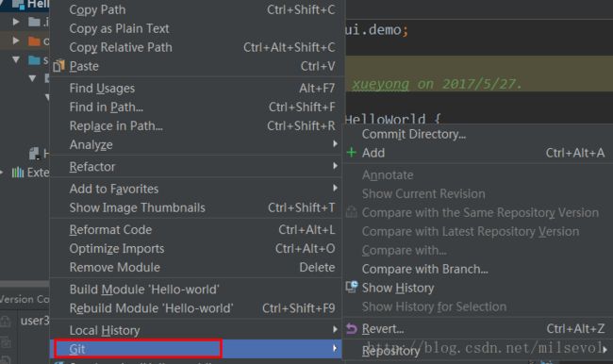
Task: Click the blue source folder icon
Action: pos(34,60)
